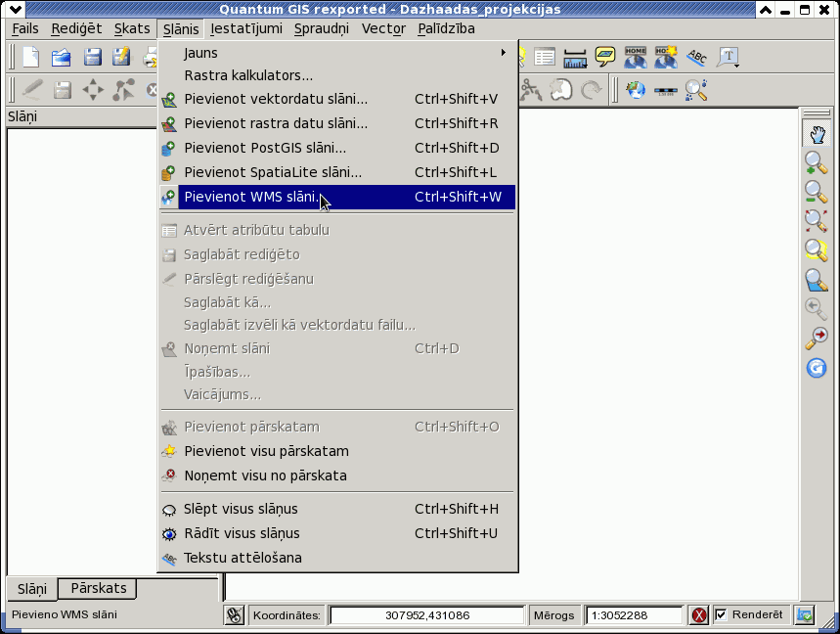
Task: Select the Pan hand tool
Action: click(816, 133)
